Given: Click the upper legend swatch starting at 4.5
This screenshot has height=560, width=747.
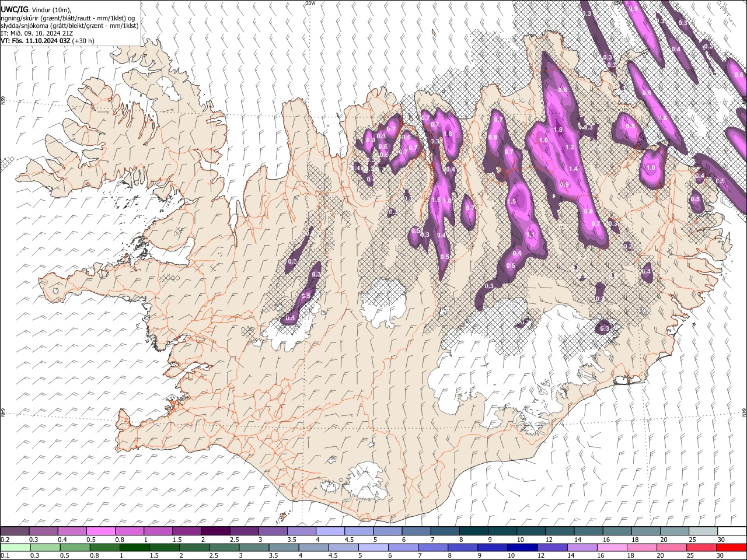Looking at the screenshot, I should [x=358, y=531].
